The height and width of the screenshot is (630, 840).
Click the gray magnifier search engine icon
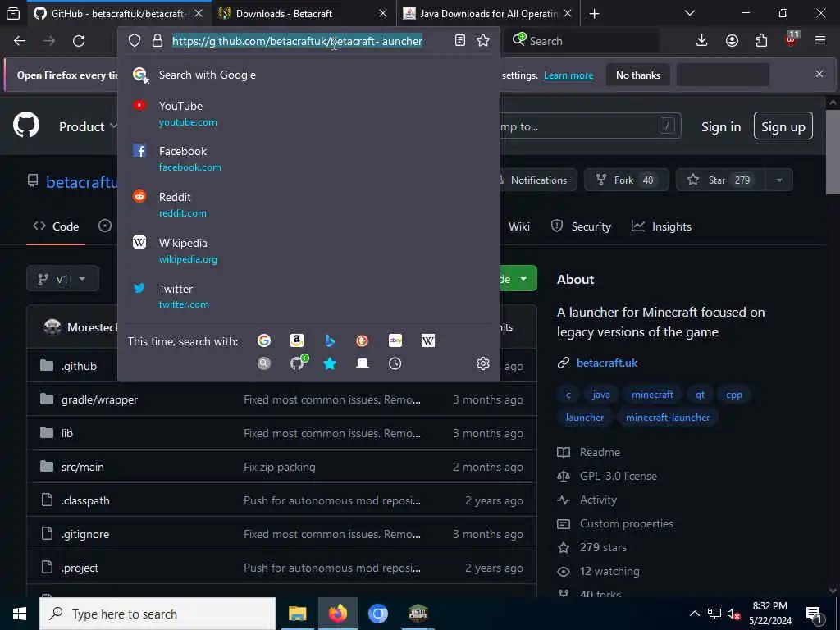(264, 363)
